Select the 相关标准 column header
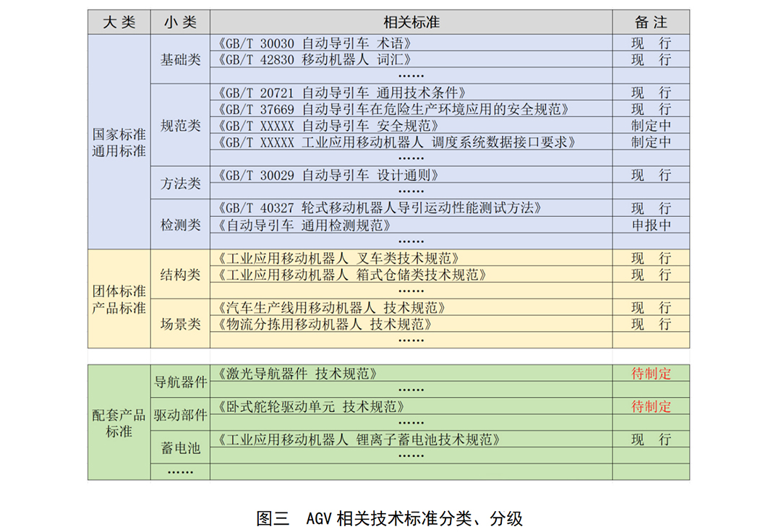781x532 pixels. point(411,22)
